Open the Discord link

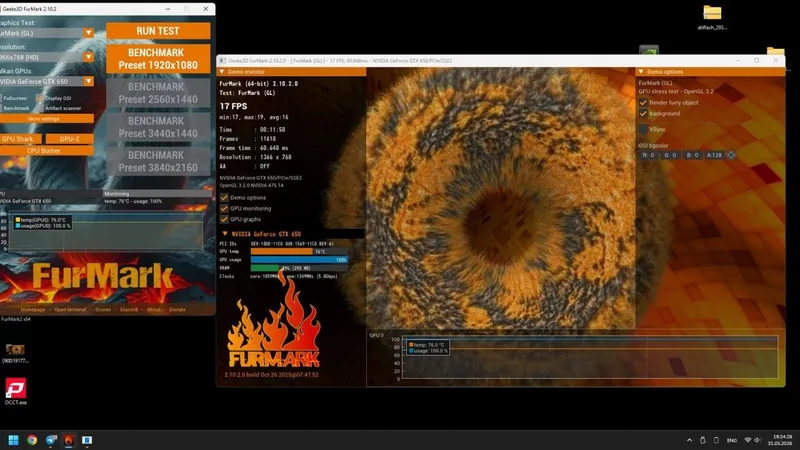pyautogui.click(x=129, y=310)
